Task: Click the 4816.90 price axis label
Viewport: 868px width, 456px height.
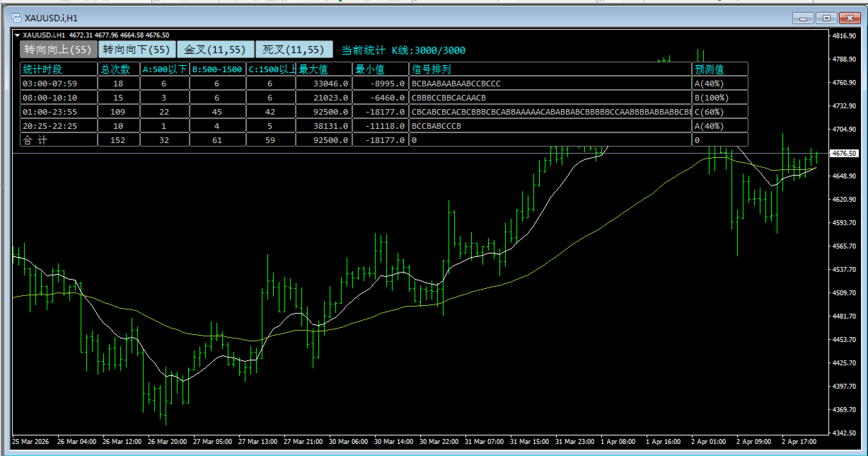Action: coord(845,35)
